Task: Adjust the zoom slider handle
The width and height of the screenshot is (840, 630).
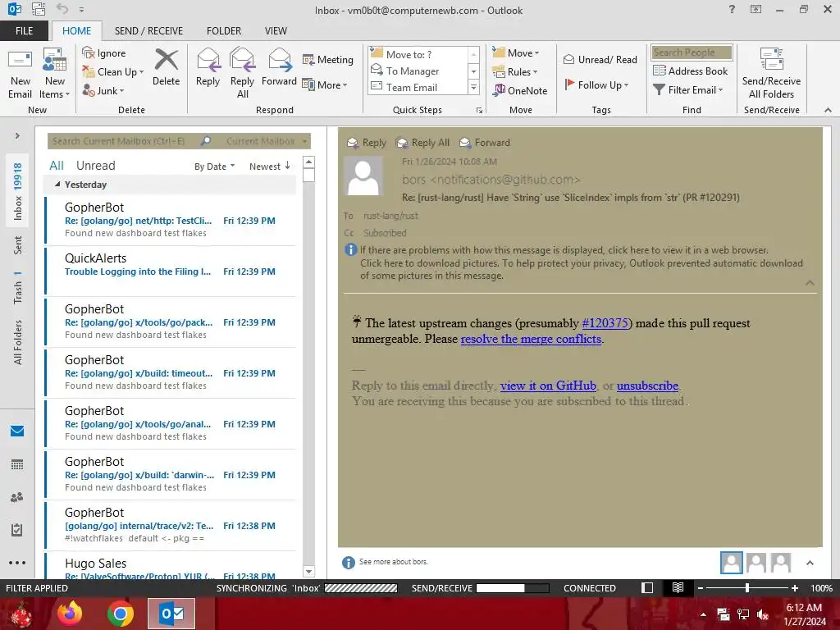Action: [x=747, y=587]
